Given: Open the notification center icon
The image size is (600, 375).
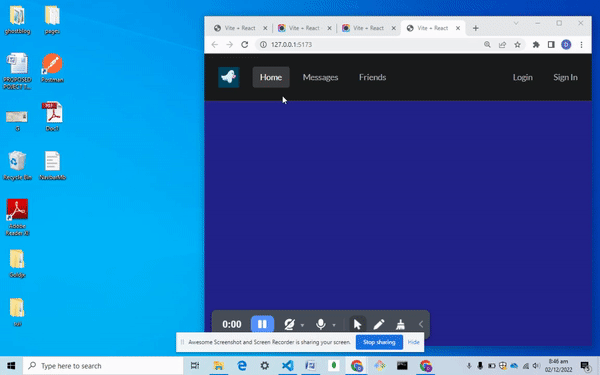Looking at the screenshot, I should tap(585, 366).
